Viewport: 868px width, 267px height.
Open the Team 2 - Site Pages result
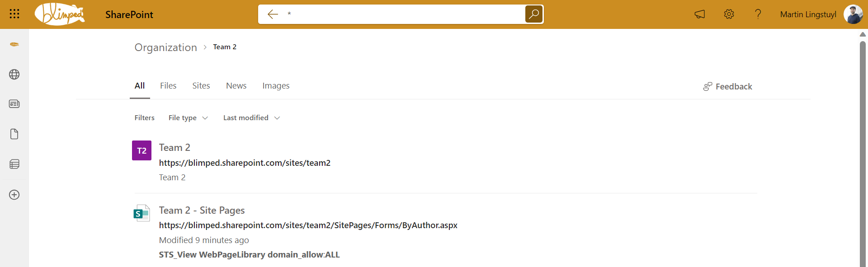click(x=202, y=211)
